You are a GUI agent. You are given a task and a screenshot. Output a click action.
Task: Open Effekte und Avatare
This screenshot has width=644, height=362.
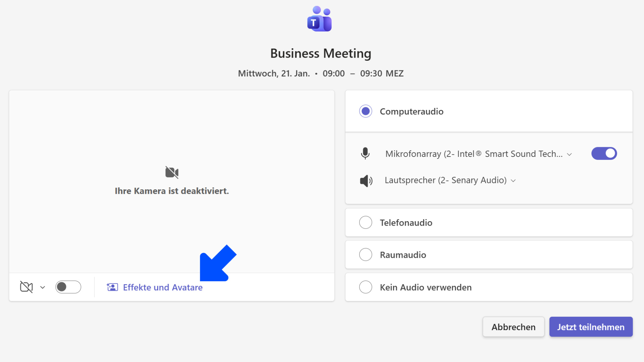(163, 287)
